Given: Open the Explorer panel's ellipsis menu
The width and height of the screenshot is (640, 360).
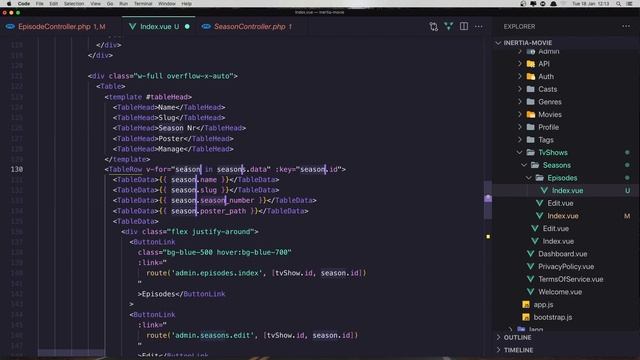Looking at the screenshot, I should (626, 26).
